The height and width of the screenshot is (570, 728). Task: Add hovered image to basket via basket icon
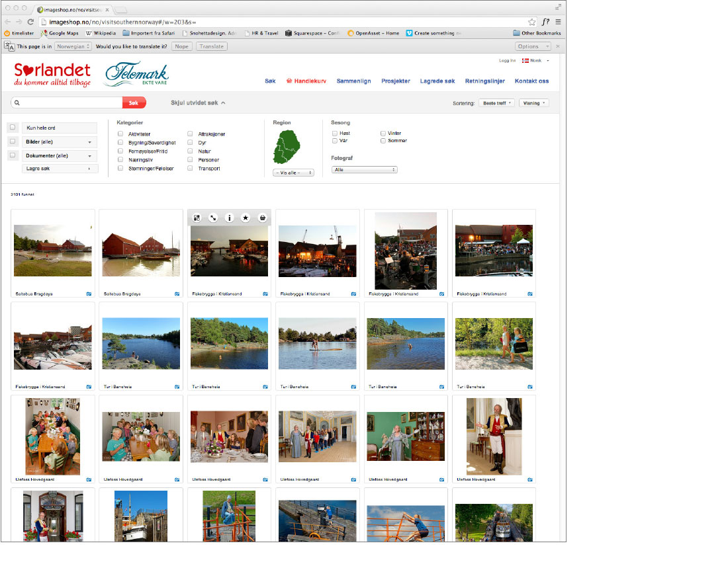[262, 218]
